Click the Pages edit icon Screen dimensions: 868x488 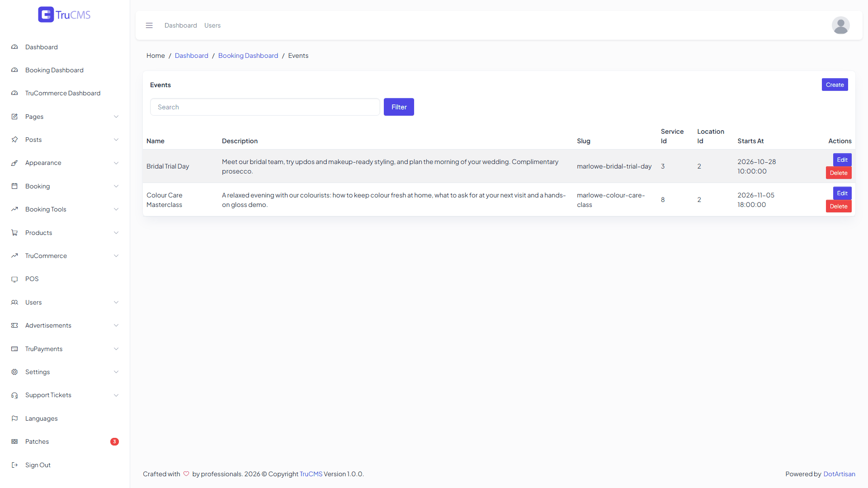tap(14, 117)
